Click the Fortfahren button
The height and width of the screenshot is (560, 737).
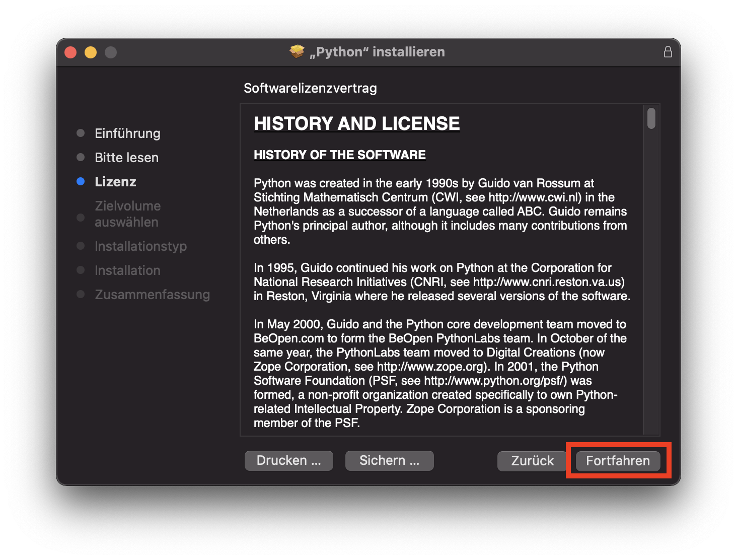coord(618,461)
